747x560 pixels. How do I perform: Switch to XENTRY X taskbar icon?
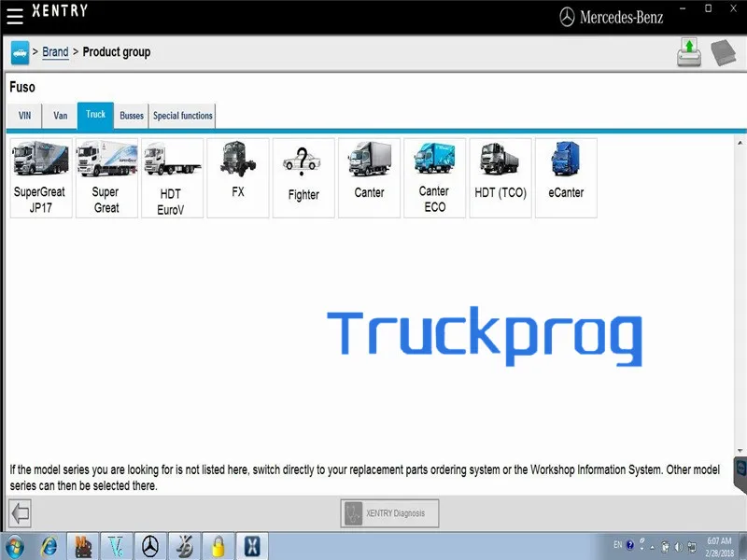252,547
